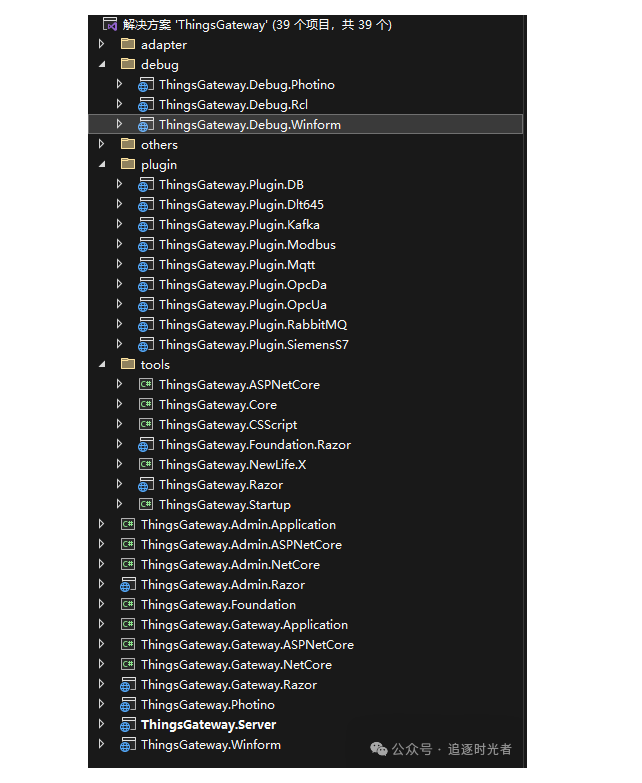642x783 pixels.
Task: Click the C# icon of ThingsGateway.CSScript
Action: pos(146,424)
